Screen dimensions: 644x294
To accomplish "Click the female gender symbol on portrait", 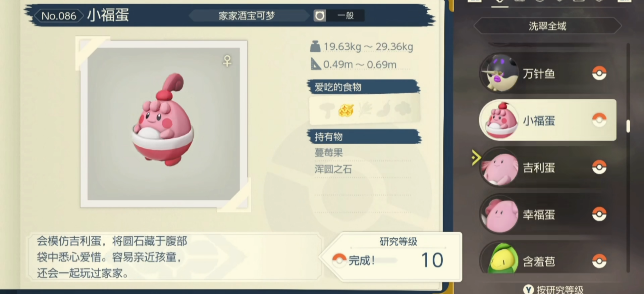I will [227, 61].
